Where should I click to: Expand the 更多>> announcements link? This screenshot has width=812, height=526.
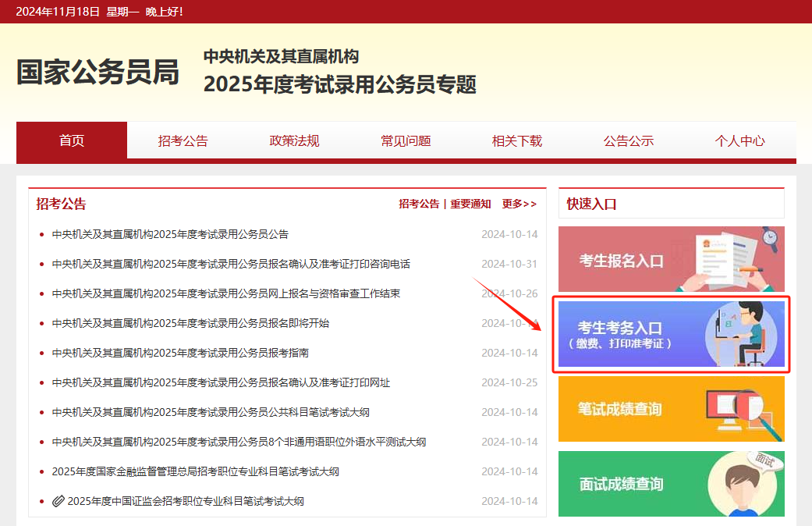coord(519,204)
